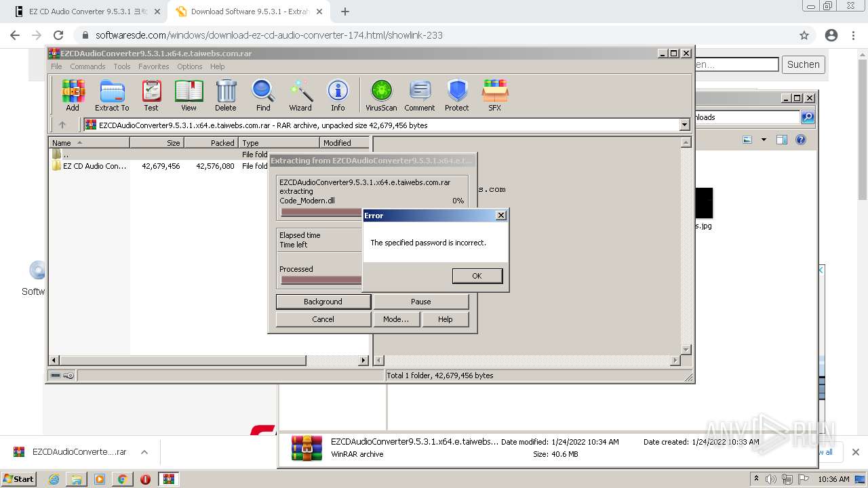Open the Favorites menu

154,66
